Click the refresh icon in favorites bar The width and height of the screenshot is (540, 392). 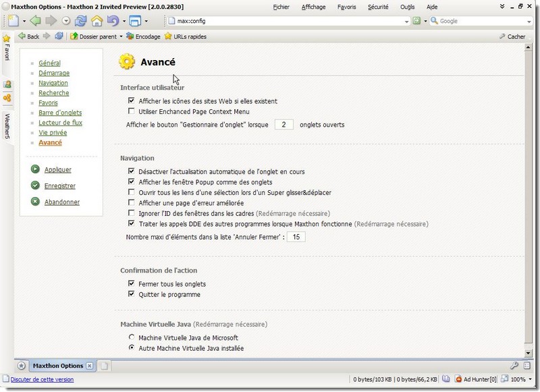pyautogui.click(x=59, y=36)
